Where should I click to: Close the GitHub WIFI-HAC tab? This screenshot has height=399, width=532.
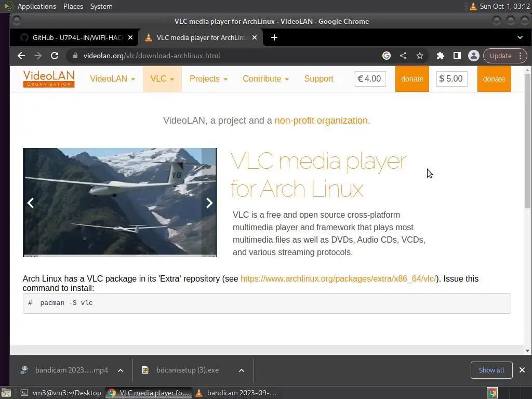coord(130,37)
